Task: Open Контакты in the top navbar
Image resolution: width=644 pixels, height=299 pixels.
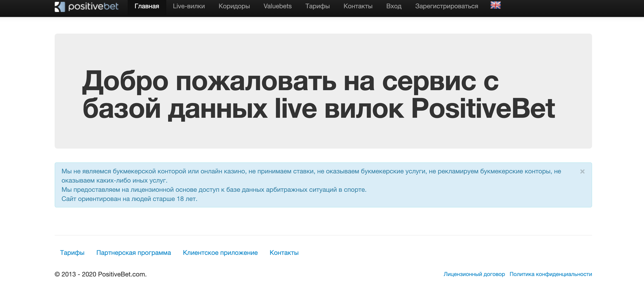Action: [x=358, y=6]
